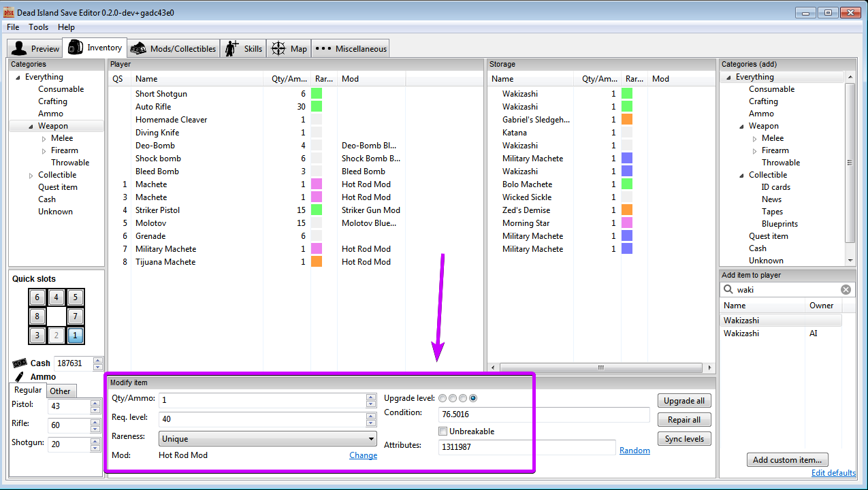Select quick slot 3
Screen dimensions: 868x490
[37, 336]
